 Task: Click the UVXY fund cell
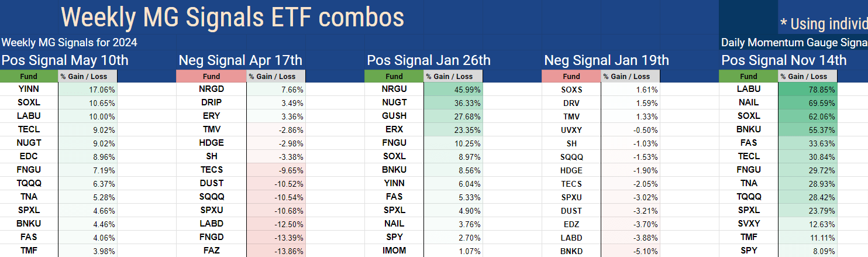(x=571, y=130)
